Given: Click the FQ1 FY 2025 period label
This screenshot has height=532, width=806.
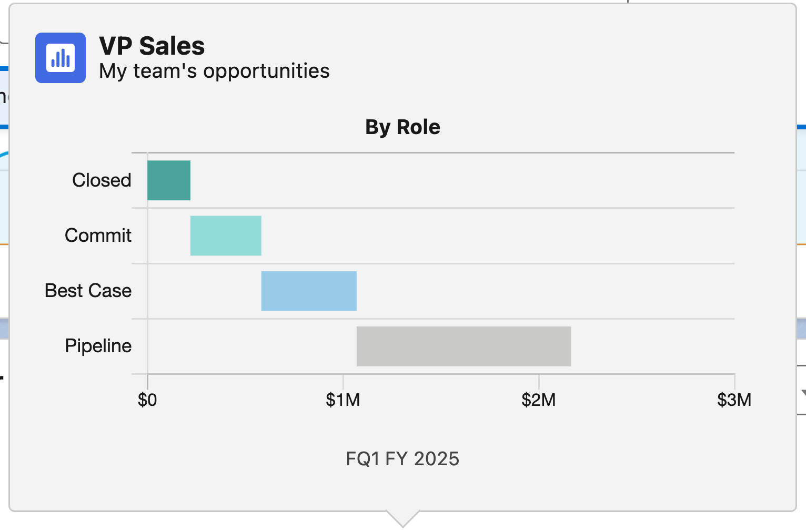Looking at the screenshot, I should pos(402,458).
